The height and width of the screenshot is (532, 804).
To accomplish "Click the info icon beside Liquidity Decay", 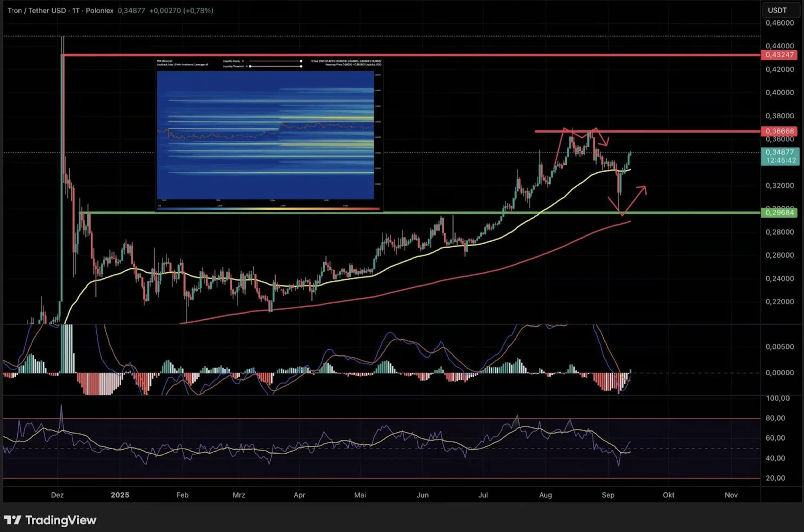I will (243, 61).
